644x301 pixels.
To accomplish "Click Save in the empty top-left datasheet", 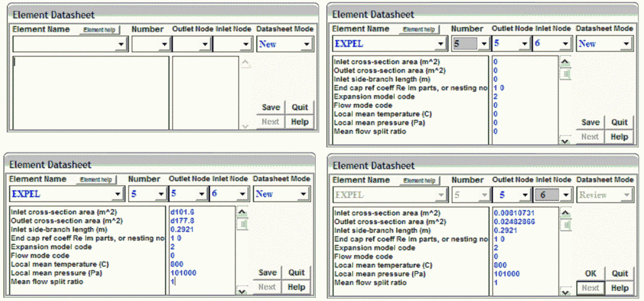I will [270, 107].
